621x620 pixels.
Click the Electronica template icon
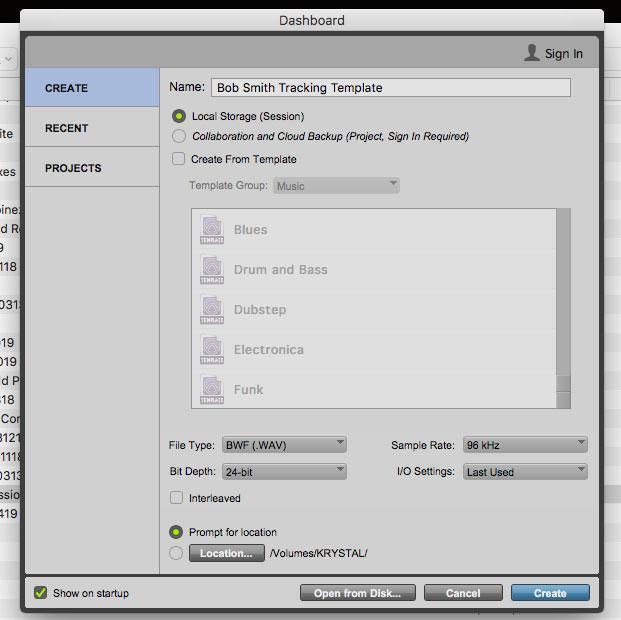[x=211, y=349]
